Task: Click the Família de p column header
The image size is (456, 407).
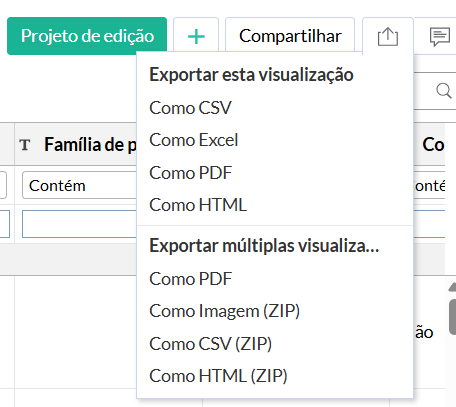Action: pos(90,145)
